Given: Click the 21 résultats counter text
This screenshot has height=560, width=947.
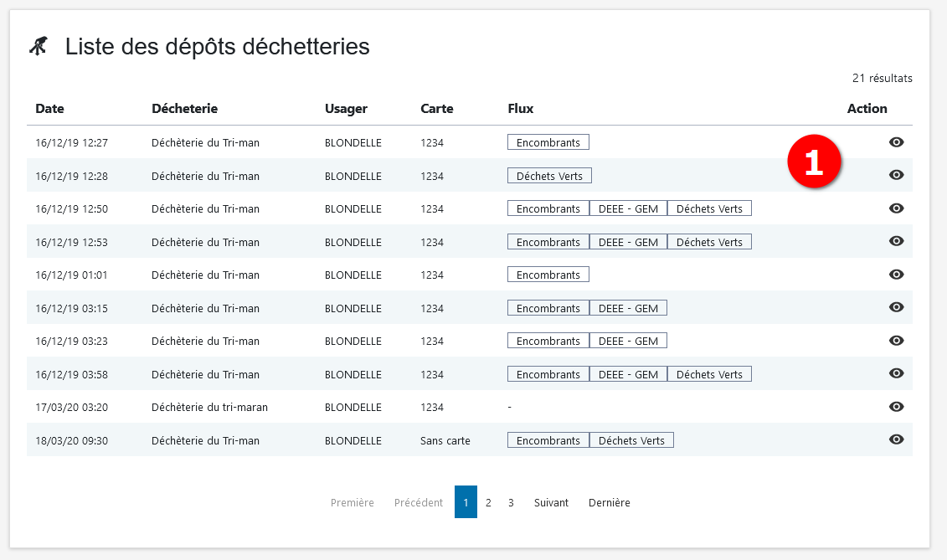Looking at the screenshot, I should point(882,78).
